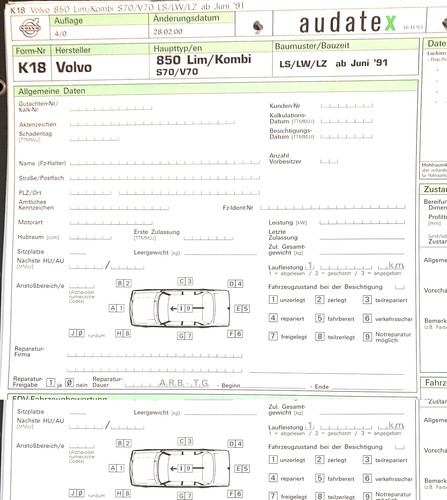Viewport: 447px width, 500px height.
Task: Select the Besichtigungs-Datum field
Action: [x=347, y=136]
